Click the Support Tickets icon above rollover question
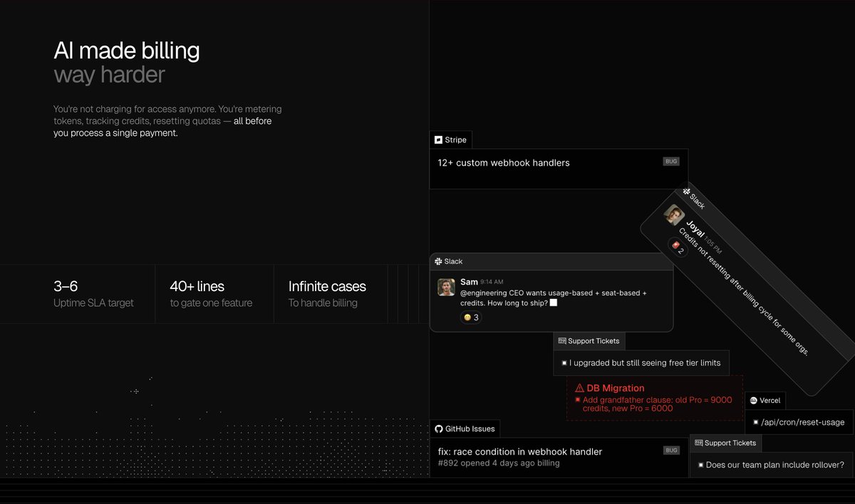This screenshot has height=504, width=855. 698,443
